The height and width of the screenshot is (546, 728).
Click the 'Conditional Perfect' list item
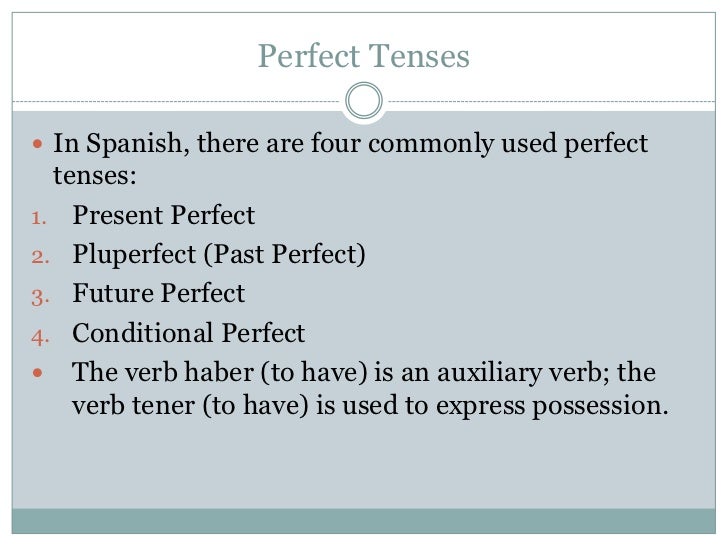tap(188, 333)
